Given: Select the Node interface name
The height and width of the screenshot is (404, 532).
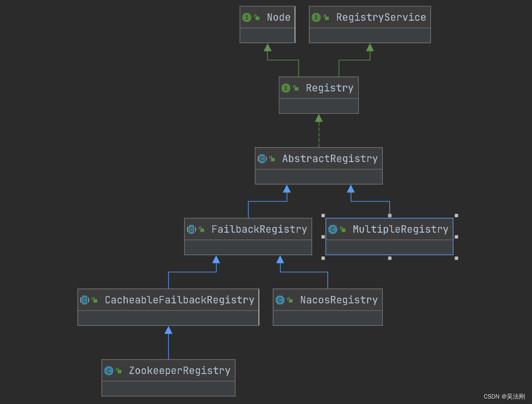Looking at the screenshot, I should [x=279, y=17].
